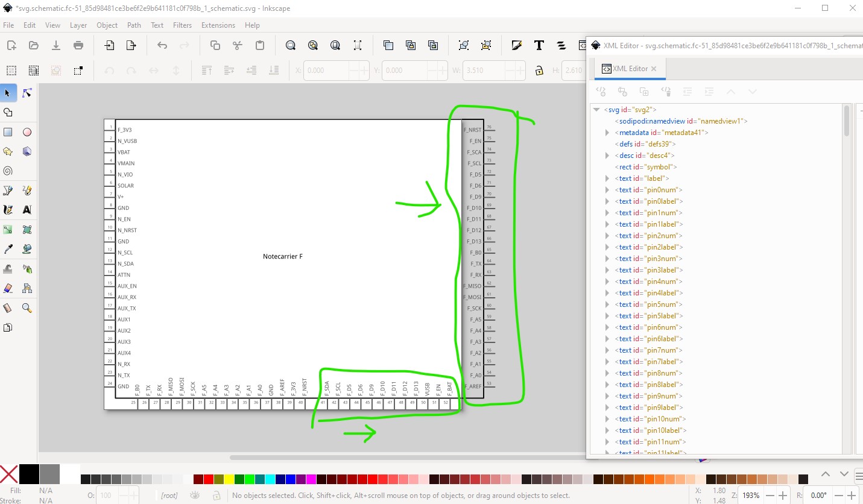Click the Cut scissors icon
The width and height of the screenshot is (863, 504).
pos(237,45)
